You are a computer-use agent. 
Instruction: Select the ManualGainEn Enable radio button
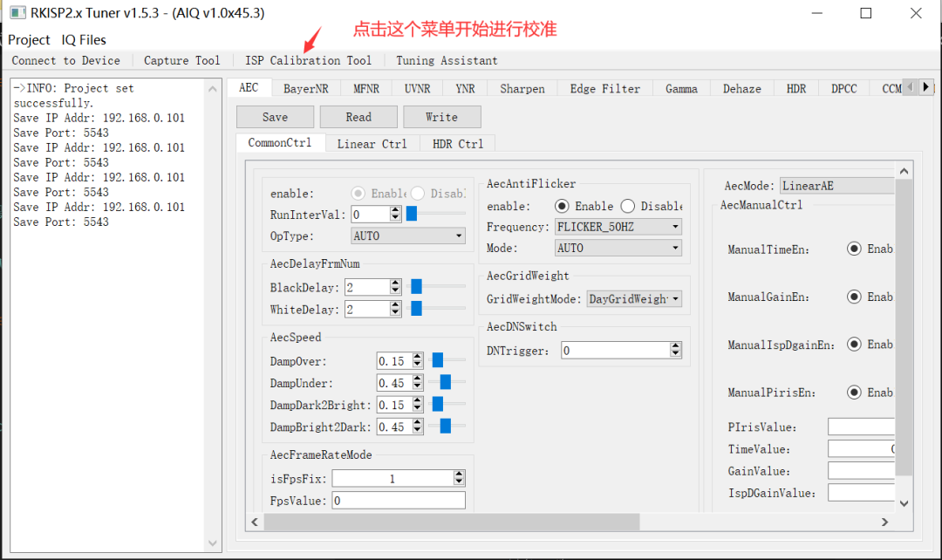[x=854, y=297]
